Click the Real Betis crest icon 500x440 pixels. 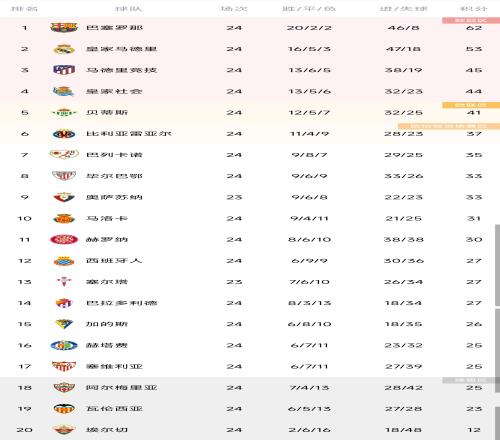click(64, 113)
